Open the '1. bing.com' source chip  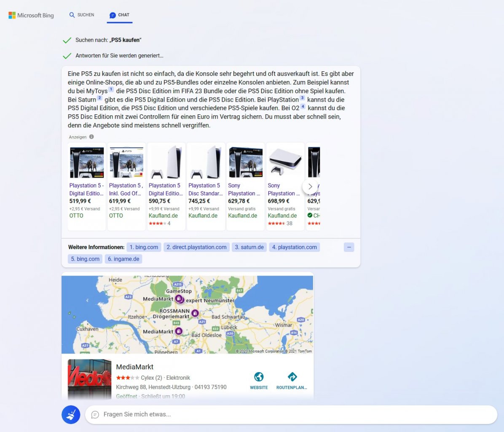144,247
